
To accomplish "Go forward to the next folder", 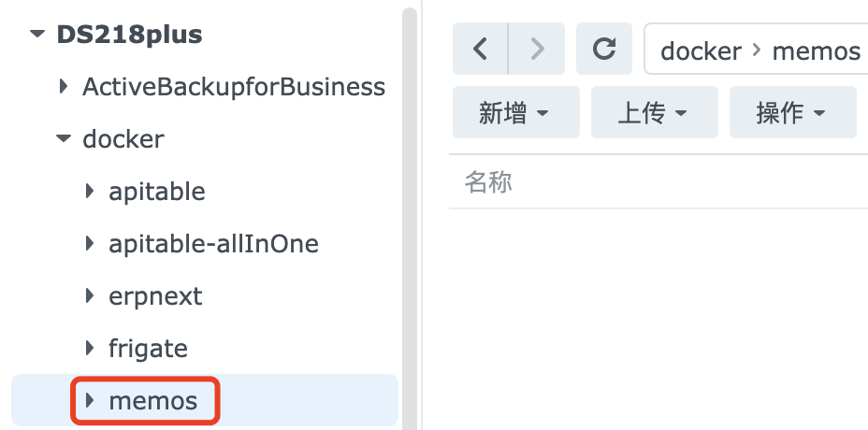I will point(536,50).
